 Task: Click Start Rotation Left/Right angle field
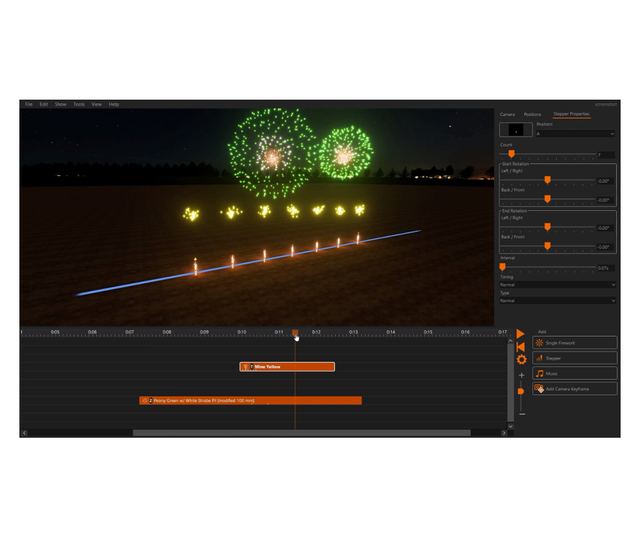tap(605, 181)
